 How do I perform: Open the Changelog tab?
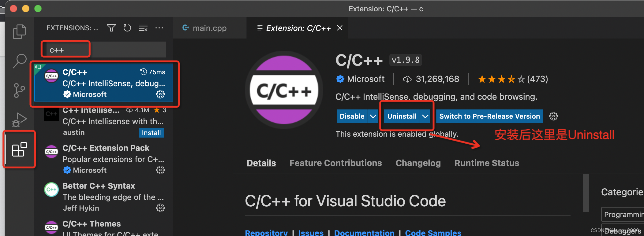(x=418, y=163)
